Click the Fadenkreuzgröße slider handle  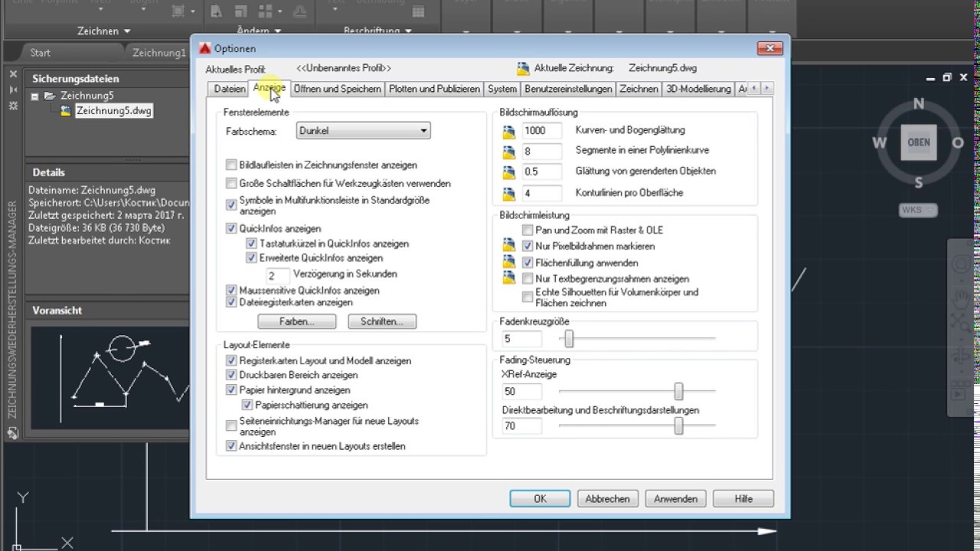tap(569, 338)
